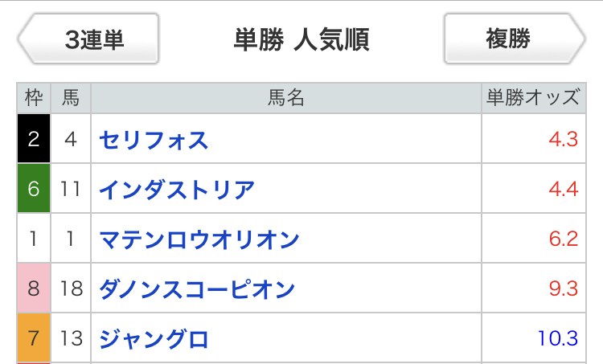Click black bracket 2 color cell
Viewport: 603px width, 364px height.
[x=34, y=140]
